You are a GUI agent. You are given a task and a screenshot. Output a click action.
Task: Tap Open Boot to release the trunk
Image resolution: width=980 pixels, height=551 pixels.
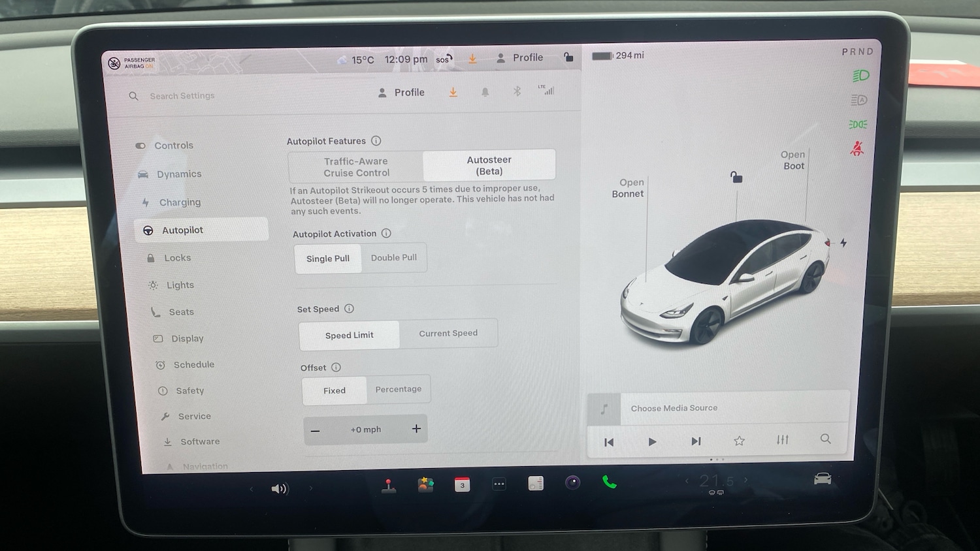click(x=792, y=161)
